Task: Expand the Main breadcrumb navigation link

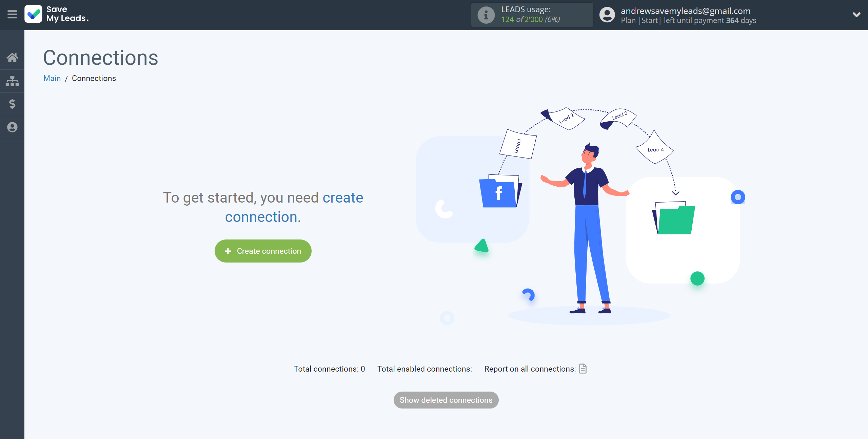Action: [52, 78]
